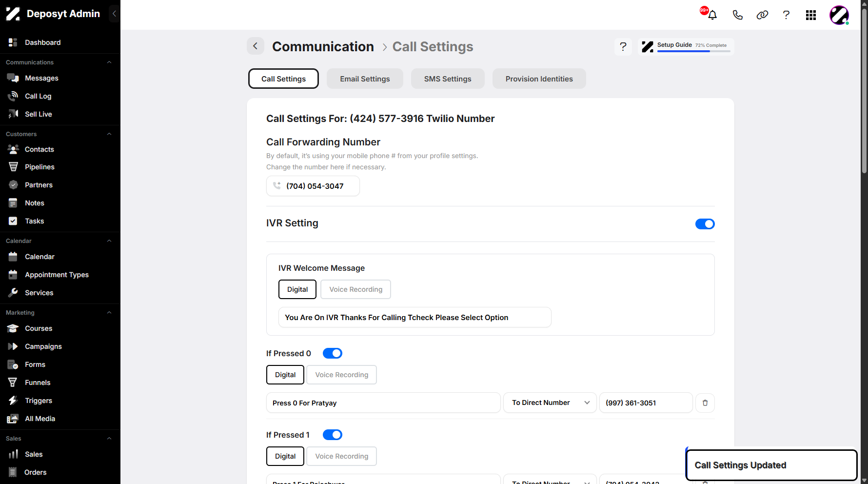The height and width of the screenshot is (484, 868).
Task: Go back using the breadcrumb back arrow
Action: (x=255, y=46)
